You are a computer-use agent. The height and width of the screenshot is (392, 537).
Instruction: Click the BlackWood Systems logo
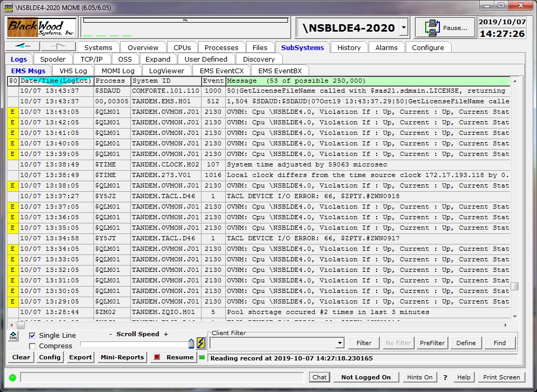42,27
